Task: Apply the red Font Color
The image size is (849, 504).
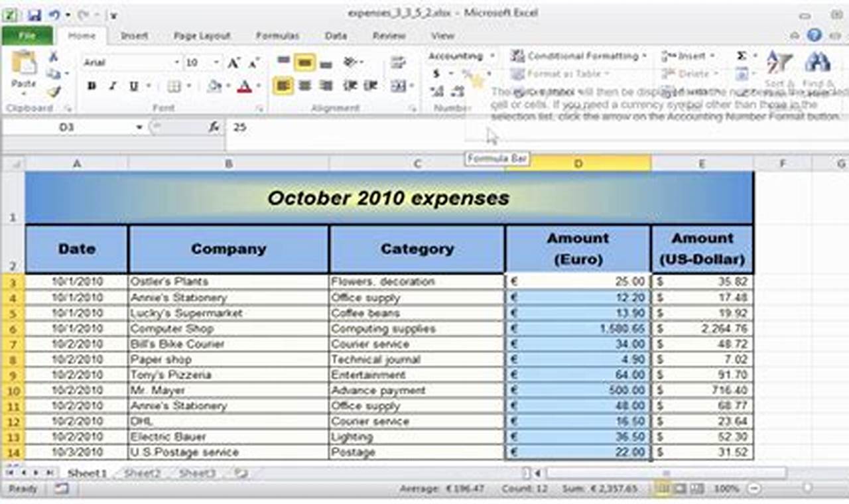Action: pyautogui.click(x=245, y=86)
